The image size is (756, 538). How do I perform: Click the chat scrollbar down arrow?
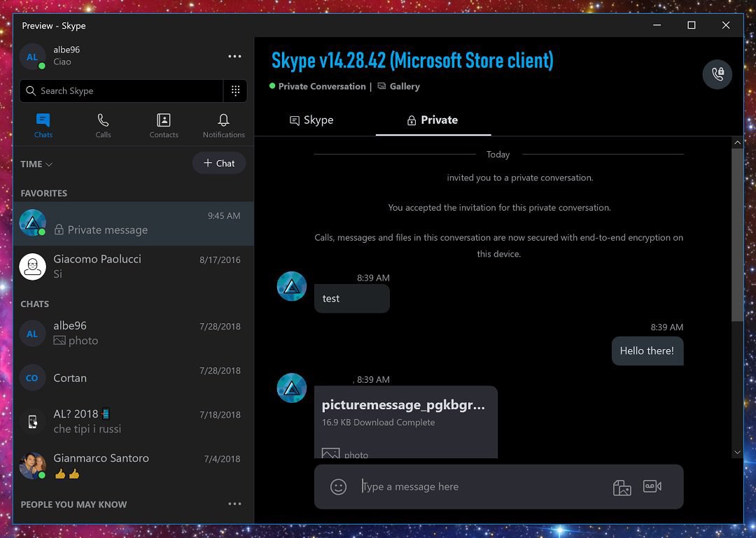[x=737, y=452]
